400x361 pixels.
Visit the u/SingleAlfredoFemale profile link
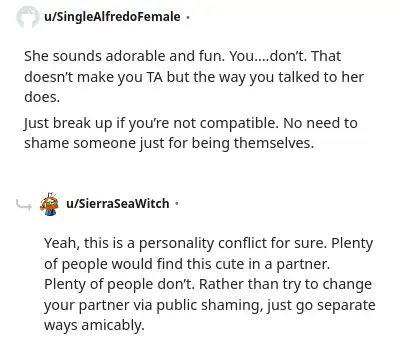(x=112, y=17)
